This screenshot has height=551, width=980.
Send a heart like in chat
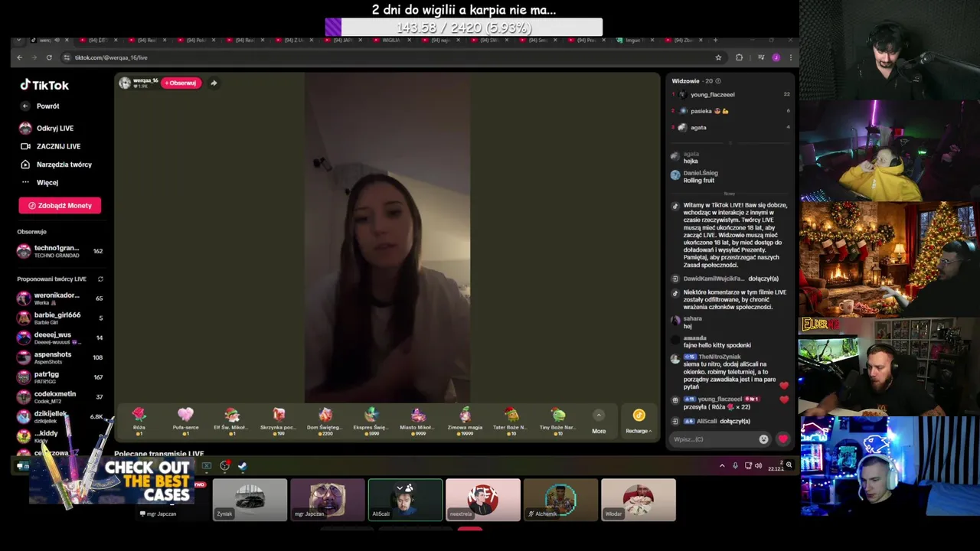coord(782,439)
